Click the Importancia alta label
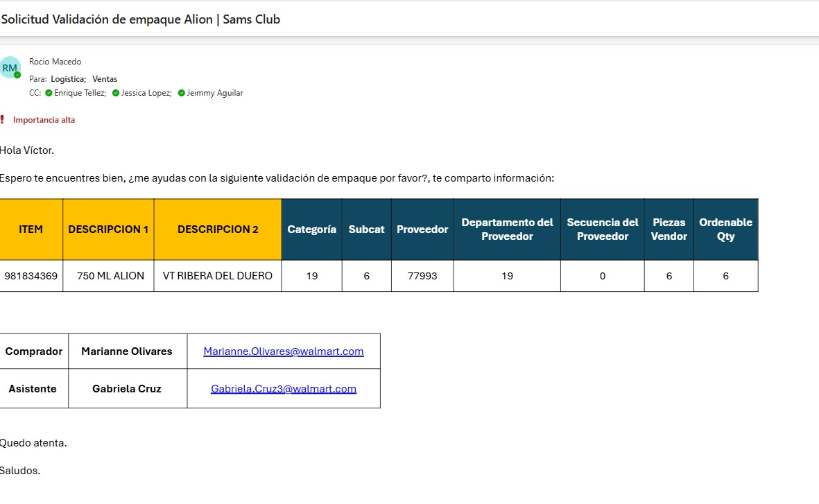 click(44, 120)
